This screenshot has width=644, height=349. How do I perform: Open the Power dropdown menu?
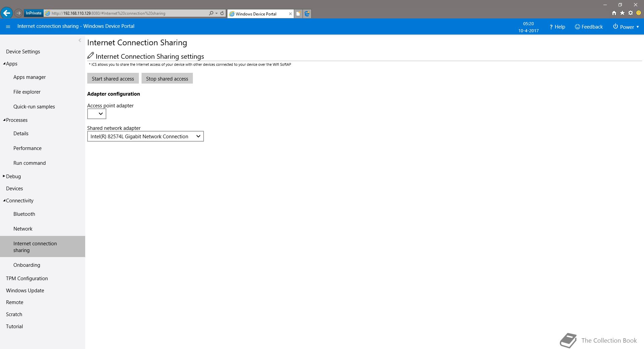626,27
